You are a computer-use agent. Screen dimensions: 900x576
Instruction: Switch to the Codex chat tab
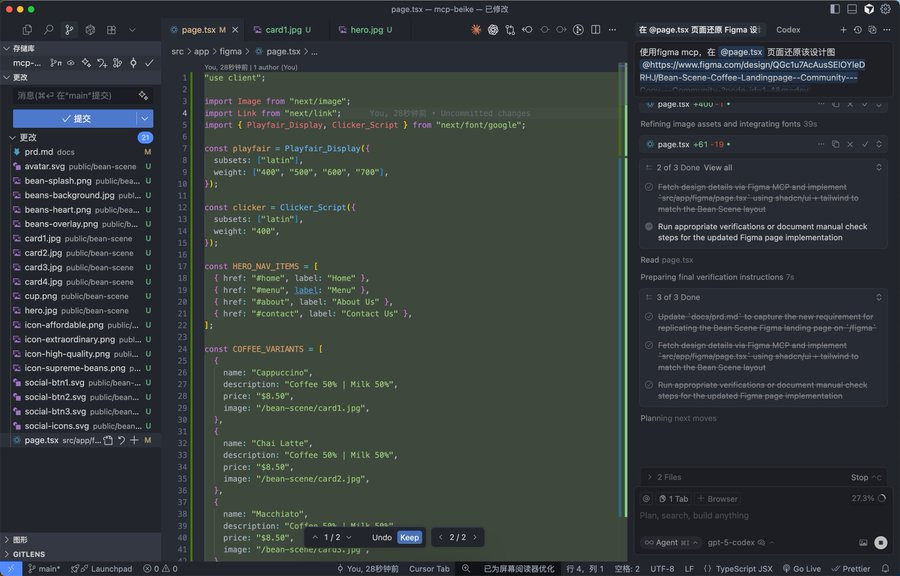tap(788, 30)
